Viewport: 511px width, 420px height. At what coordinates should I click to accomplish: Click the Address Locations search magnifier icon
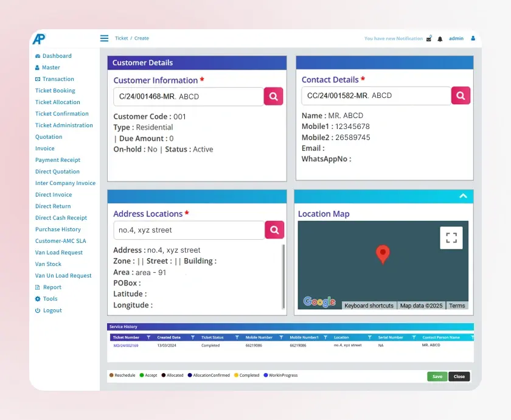274,230
